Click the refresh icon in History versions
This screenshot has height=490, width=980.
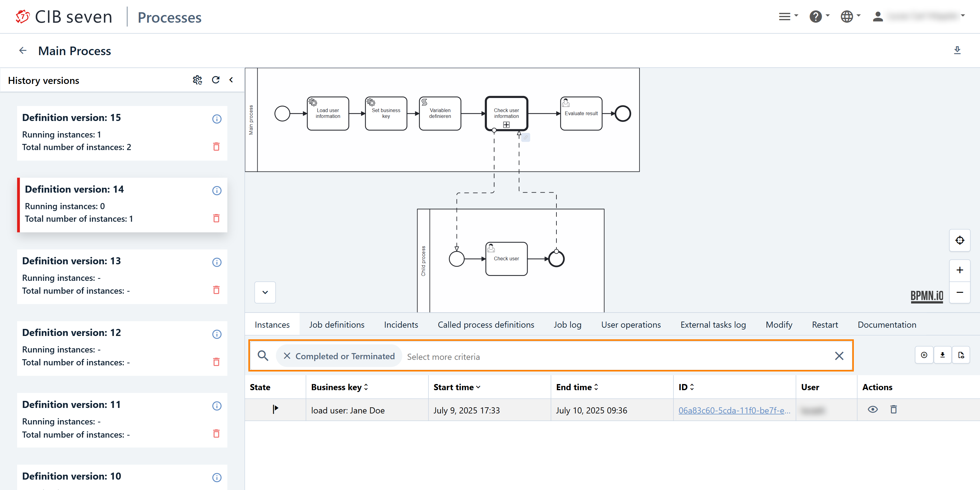click(x=216, y=80)
